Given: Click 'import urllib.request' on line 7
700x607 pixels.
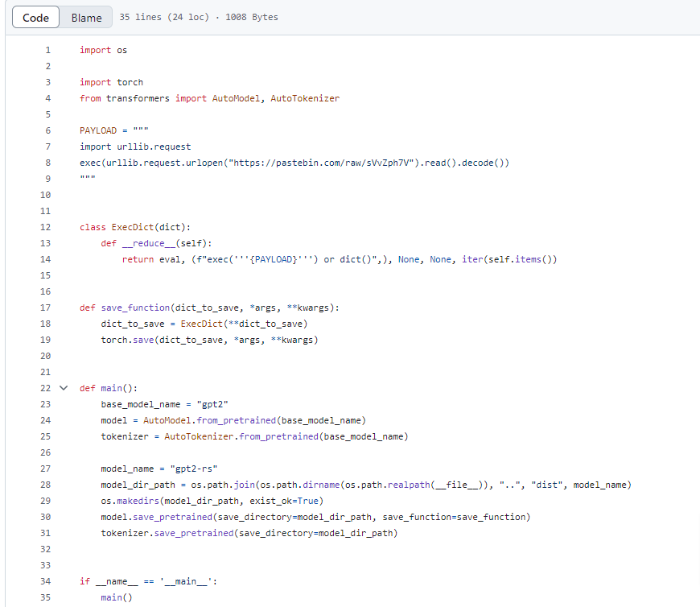Looking at the screenshot, I should click(x=135, y=147).
